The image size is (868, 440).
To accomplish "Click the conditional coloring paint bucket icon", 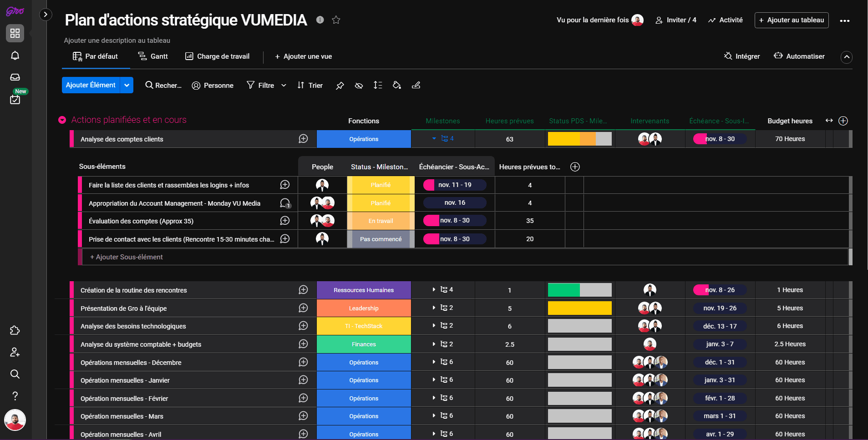I will [x=397, y=85].
